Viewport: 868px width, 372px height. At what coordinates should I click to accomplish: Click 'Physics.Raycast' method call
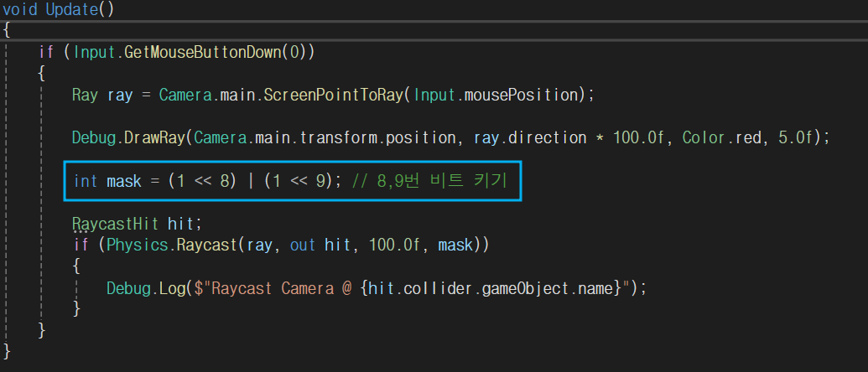pos(172,245)
